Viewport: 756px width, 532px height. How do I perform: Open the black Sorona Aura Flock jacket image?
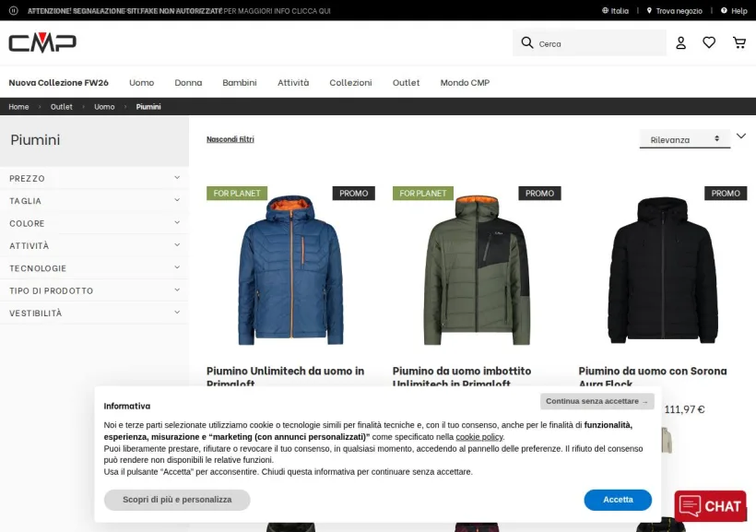663,270
